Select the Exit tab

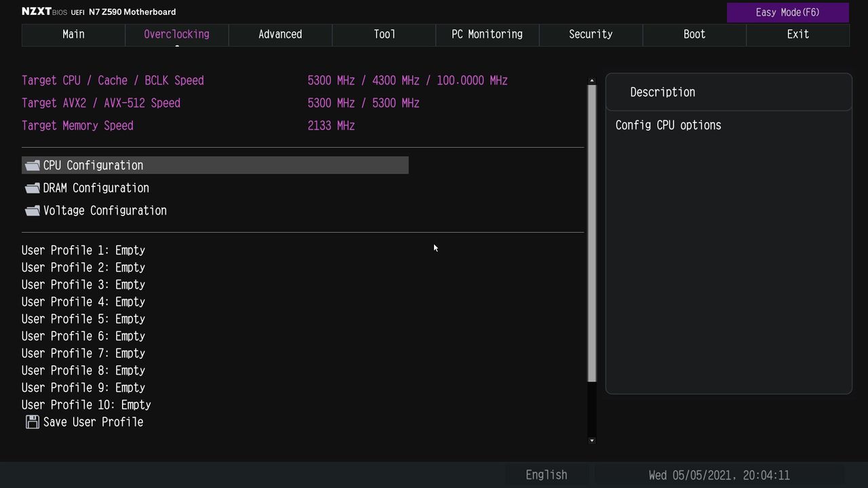(797, 35)
